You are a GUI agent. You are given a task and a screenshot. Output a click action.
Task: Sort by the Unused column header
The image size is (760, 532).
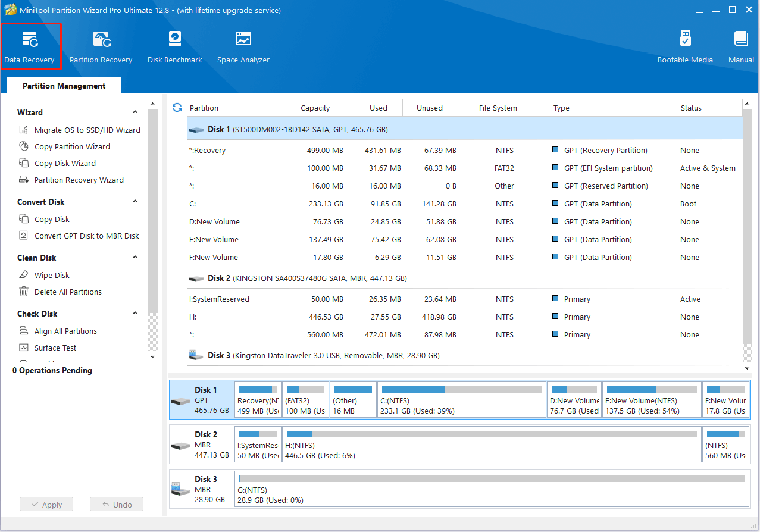pyautogui.click(x=430, y=108)
